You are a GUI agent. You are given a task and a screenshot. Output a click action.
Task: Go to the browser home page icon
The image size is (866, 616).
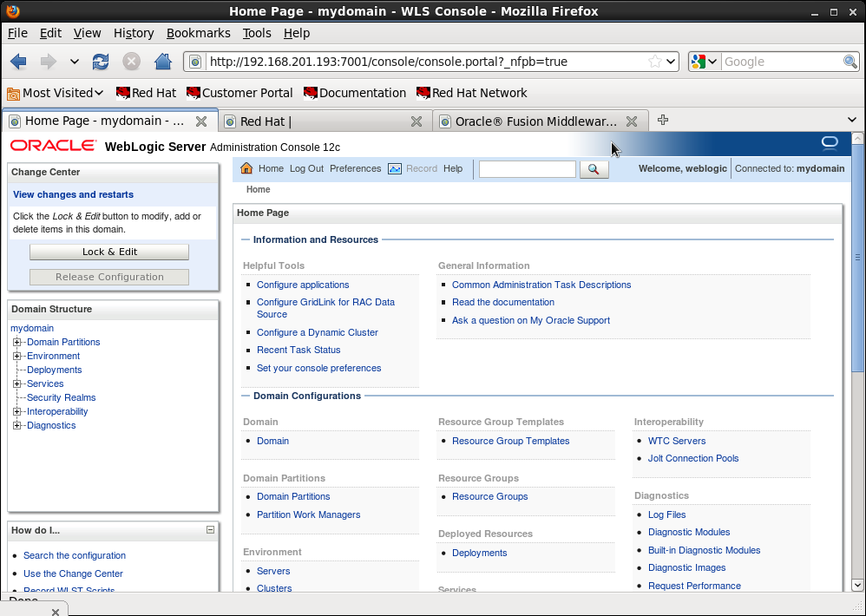pyautogui.click(x=163, y=62)
